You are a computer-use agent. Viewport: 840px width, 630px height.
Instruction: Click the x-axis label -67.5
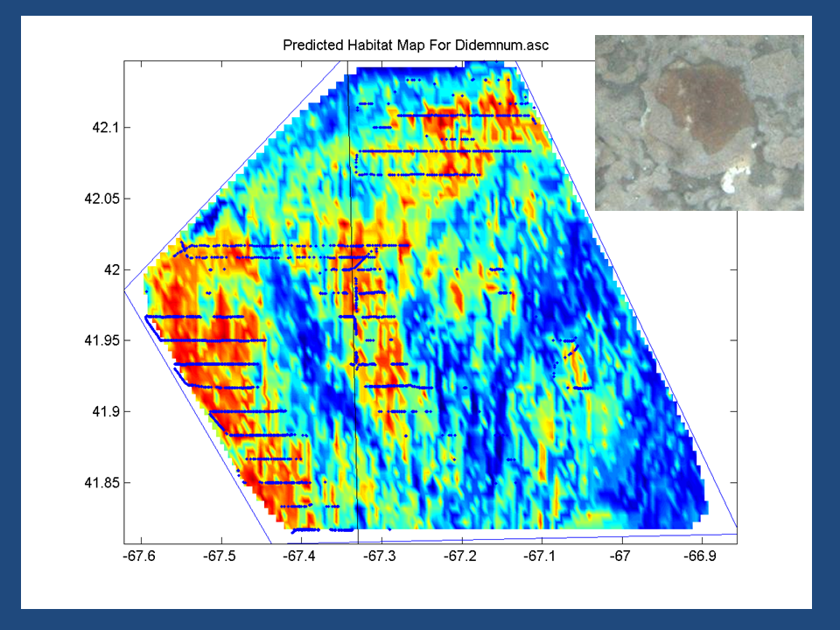pyautogui.click(x=219, y=556)
